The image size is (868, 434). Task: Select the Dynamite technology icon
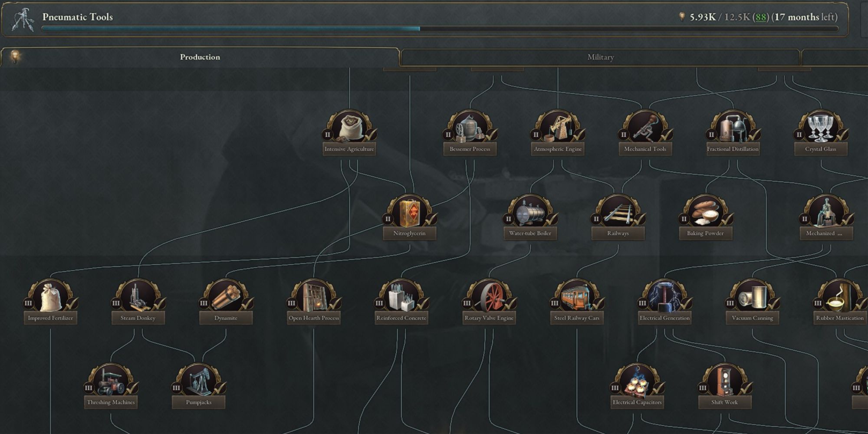226,296
